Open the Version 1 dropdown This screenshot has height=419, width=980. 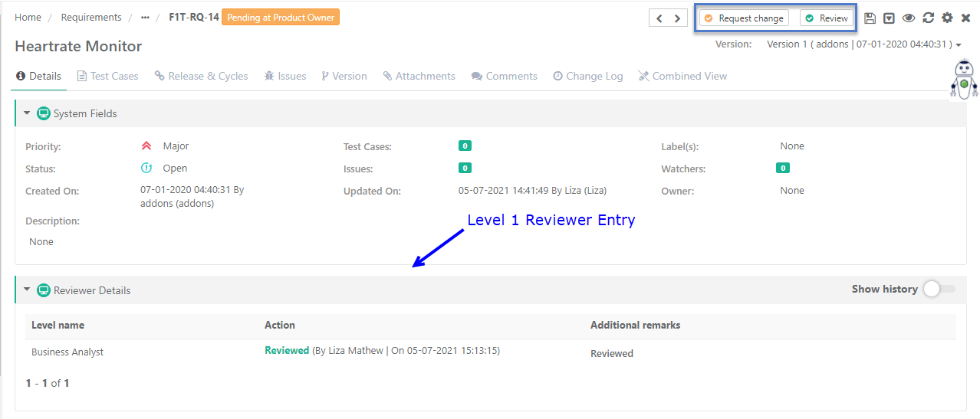point(864,44)
